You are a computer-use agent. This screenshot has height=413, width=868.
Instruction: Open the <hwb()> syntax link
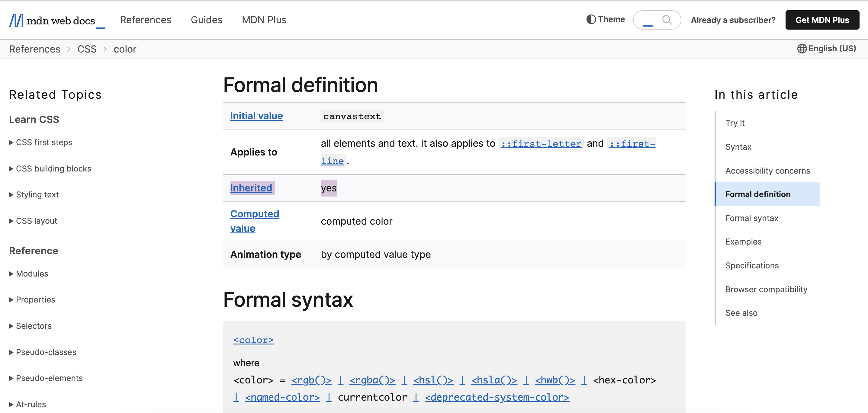tap(555, 380)
